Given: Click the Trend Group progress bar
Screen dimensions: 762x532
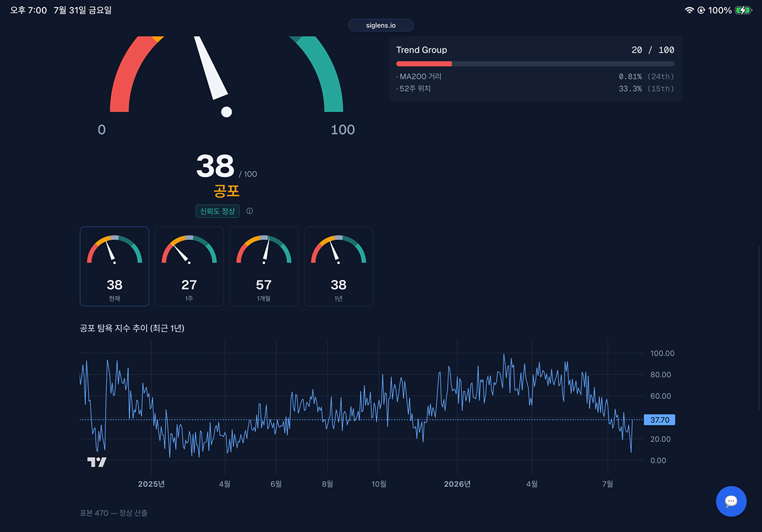Looking at the screenshot, I should coord(535,64).
